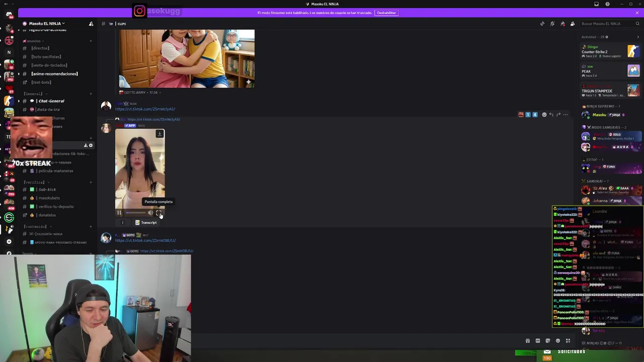Toggle notification settings bell in header
This screenshot has width=644, height=362.
pos(552,24)
